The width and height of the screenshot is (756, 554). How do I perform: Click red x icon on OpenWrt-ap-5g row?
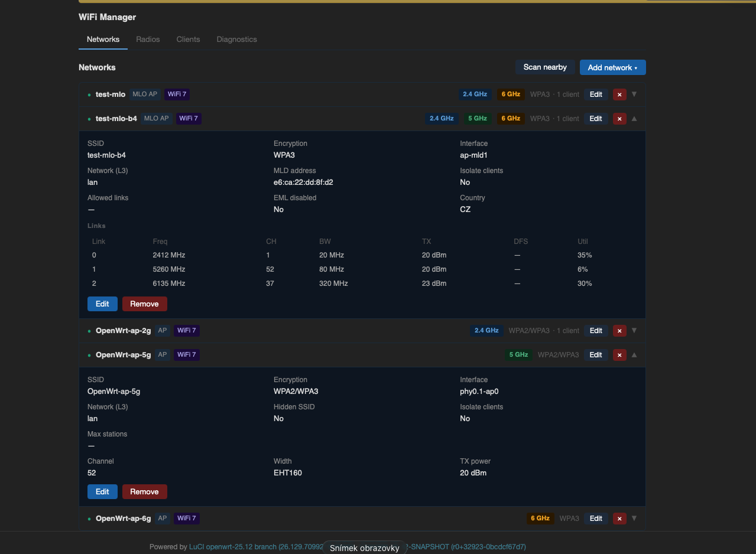point(619,355)
